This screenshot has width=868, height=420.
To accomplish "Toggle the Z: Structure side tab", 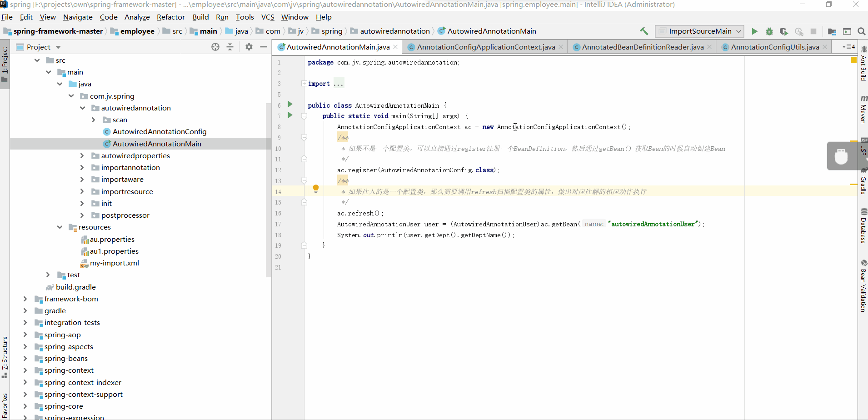I will 5,357.
